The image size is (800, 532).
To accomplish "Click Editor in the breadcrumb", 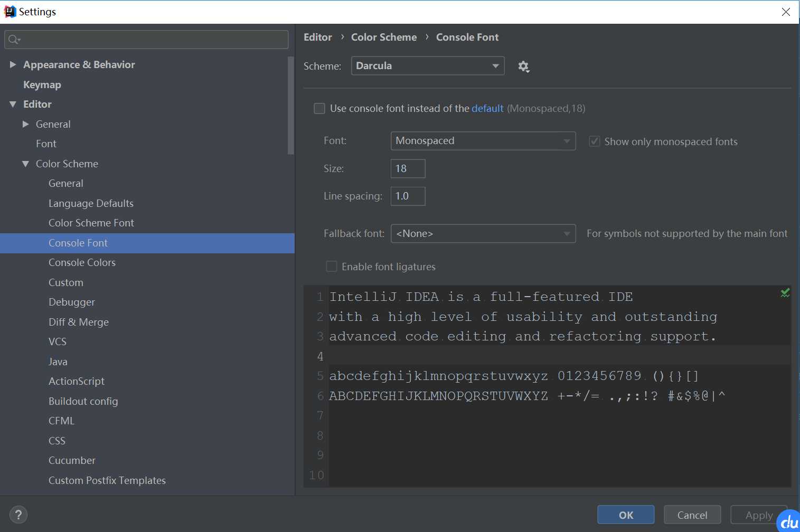I will tap(318, 37).
